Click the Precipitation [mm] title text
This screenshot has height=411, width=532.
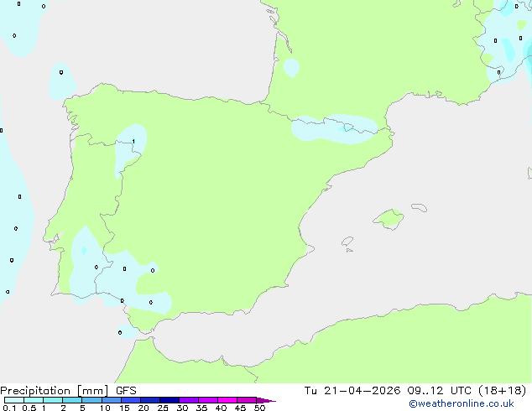[54, 391]
